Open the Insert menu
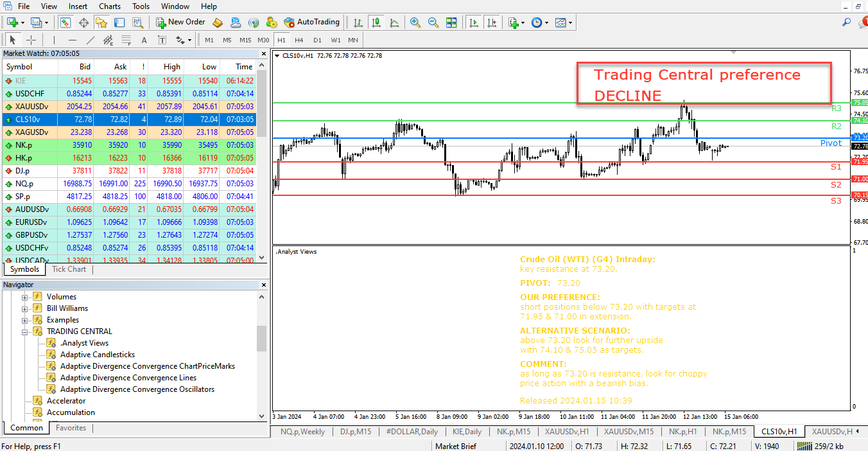The image size is (868, 451). tap(78, 6)
